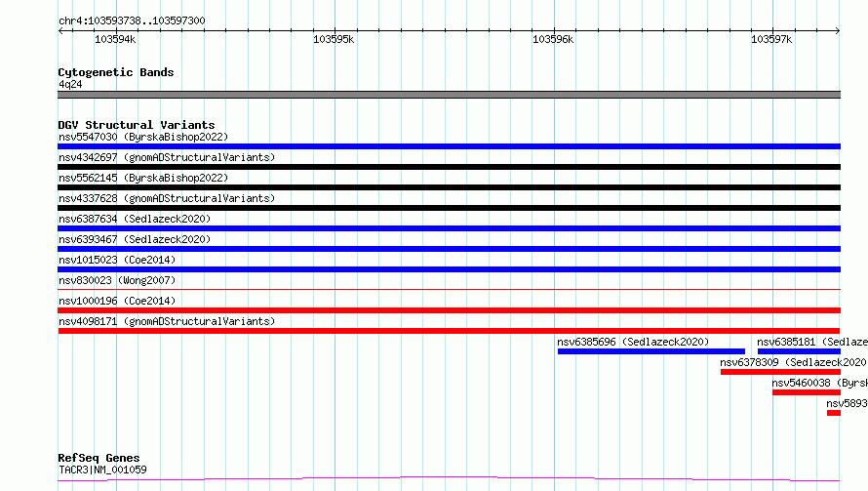Open nsv6393467 (Sedlazeck2020) label
868x491 pixels.
(x=135, y=239)
